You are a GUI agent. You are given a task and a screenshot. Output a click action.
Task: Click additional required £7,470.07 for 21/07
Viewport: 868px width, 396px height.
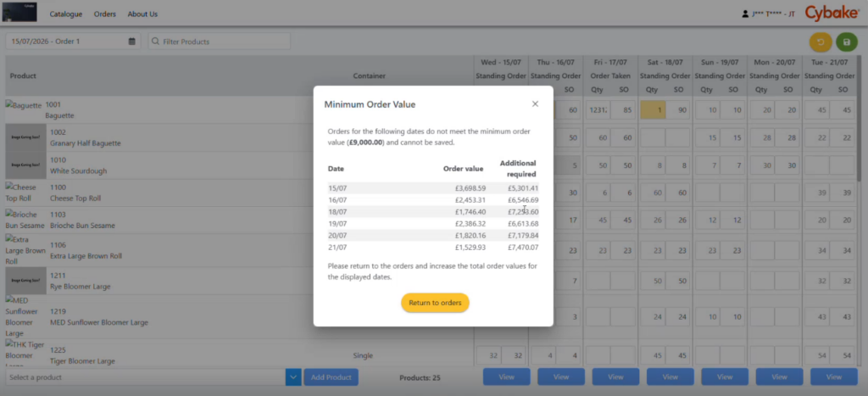coord(522,247)
